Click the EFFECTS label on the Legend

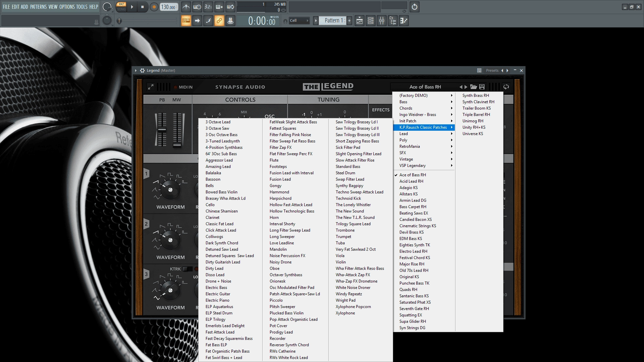[x=381, y=110]
